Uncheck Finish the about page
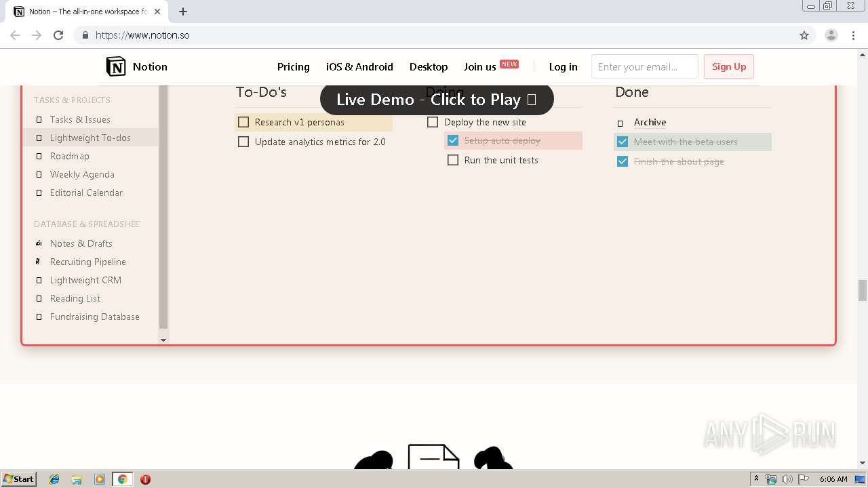The height and width of the screenshot is (488, 868). click(623, 161)
